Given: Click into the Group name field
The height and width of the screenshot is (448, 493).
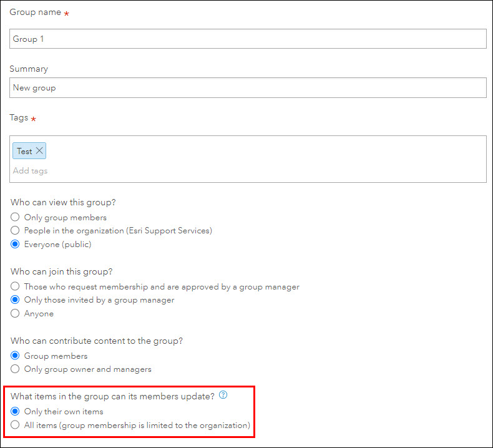Looking at the screenshot, I should [248, 39].
